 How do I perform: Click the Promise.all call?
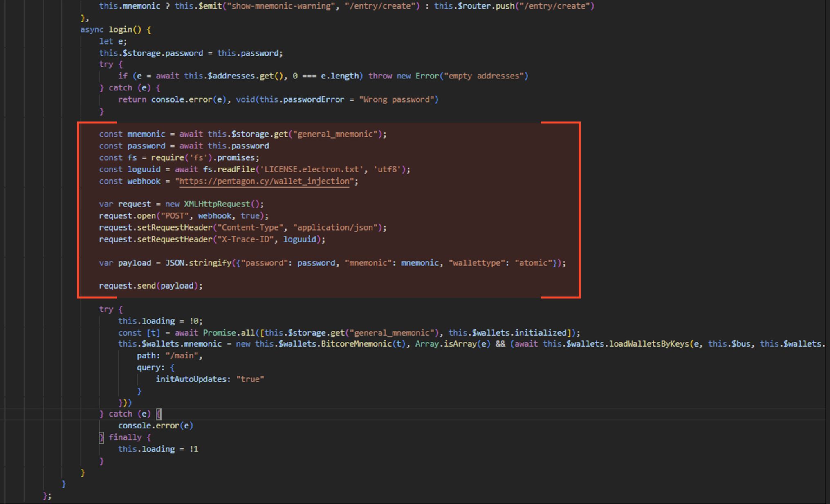pyautogui.click(x=229, y=332)
